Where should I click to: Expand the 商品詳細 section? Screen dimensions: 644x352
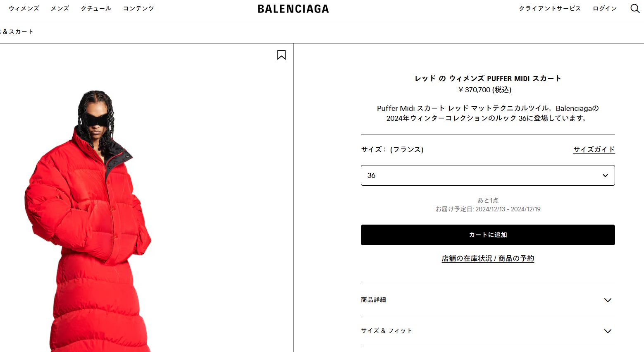(488, 300)
